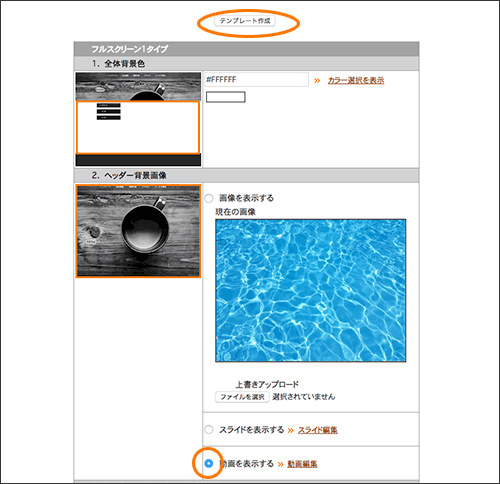
Task: Select the スライドを表示する radio button
Action: pyautogui.click(x=209, y=429)
